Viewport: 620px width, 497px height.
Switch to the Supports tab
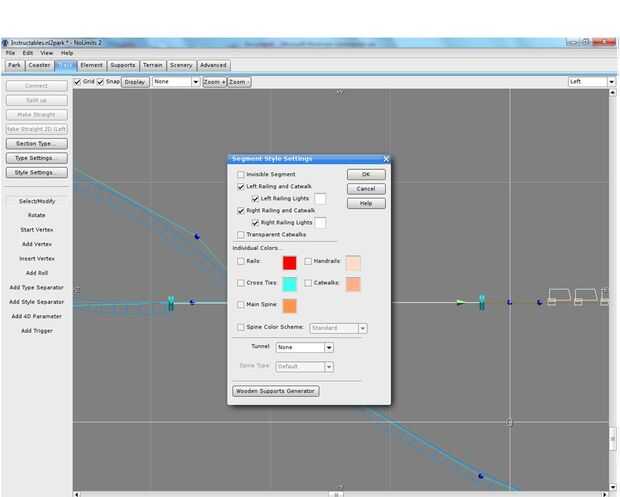(x=123, y=65)
